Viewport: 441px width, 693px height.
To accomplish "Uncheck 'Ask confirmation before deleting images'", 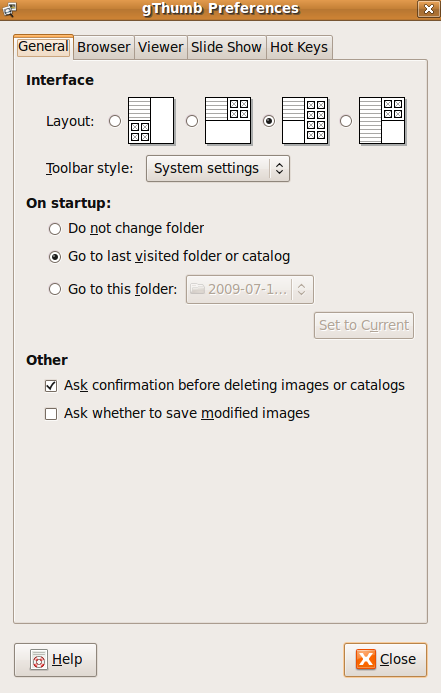I will point(51,386).
